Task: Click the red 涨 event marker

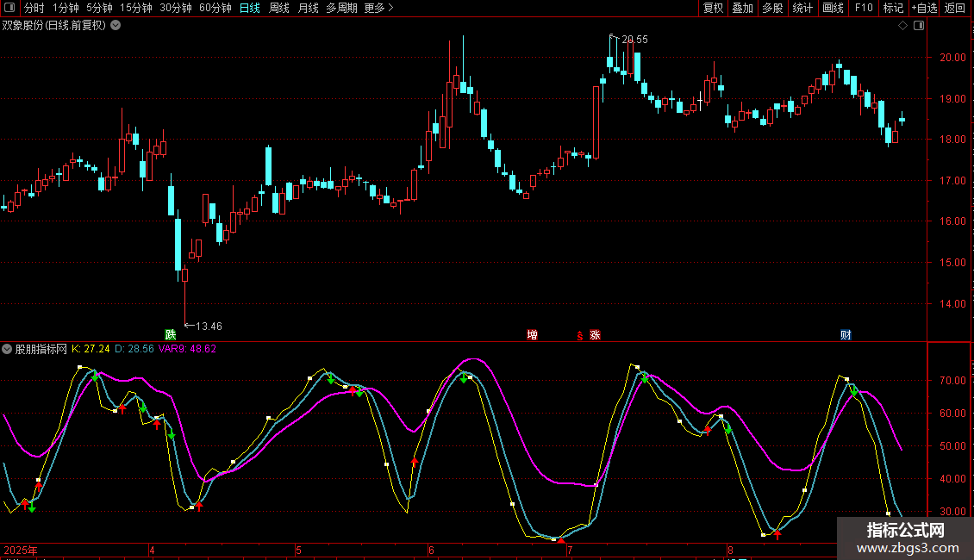Action: click(x=595, y=334)
